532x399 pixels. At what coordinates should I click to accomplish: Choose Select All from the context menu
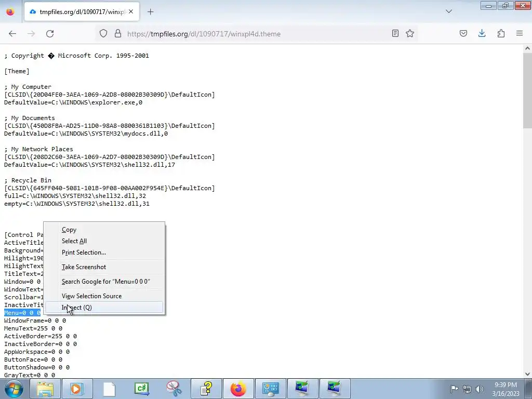(x=104, y=241)
